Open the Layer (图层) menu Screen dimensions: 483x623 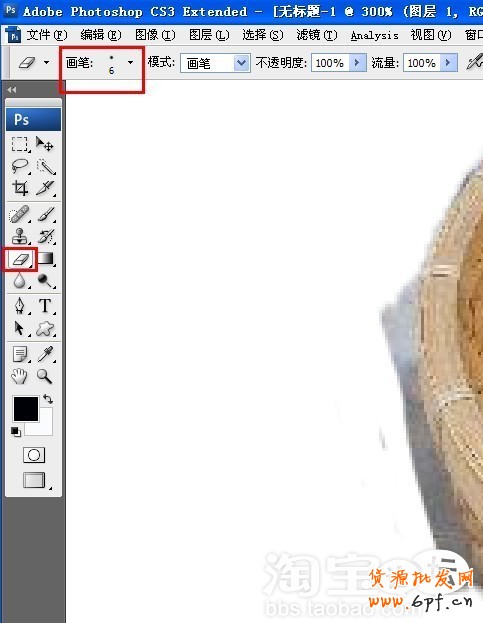[x=209, y=35]
